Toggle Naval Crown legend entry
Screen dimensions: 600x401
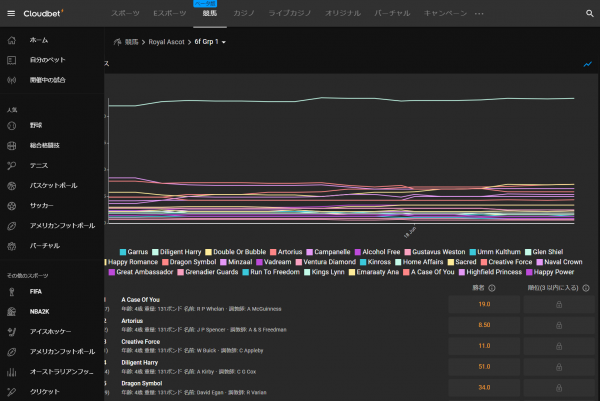click(x=559, y=262)
